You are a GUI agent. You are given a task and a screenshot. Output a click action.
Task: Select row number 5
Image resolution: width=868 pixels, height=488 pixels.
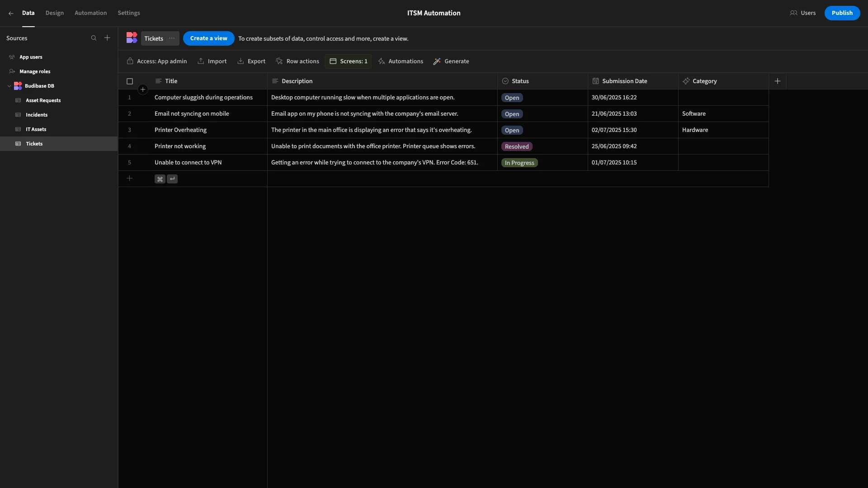point(129,163)
